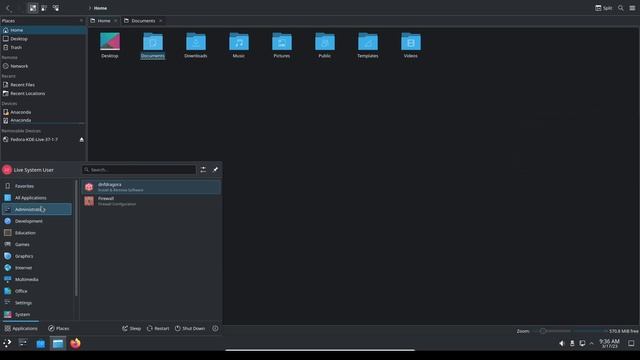Launch dnfdragora software installer
640x360 pixels.
(151, 187)
